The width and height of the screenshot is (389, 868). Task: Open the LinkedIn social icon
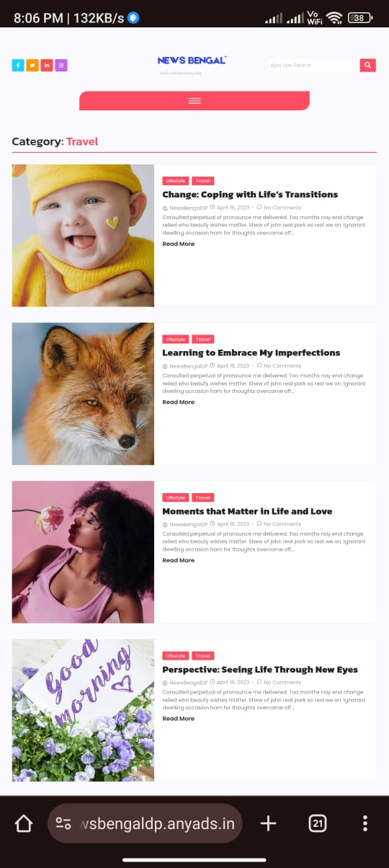(47, 66)
